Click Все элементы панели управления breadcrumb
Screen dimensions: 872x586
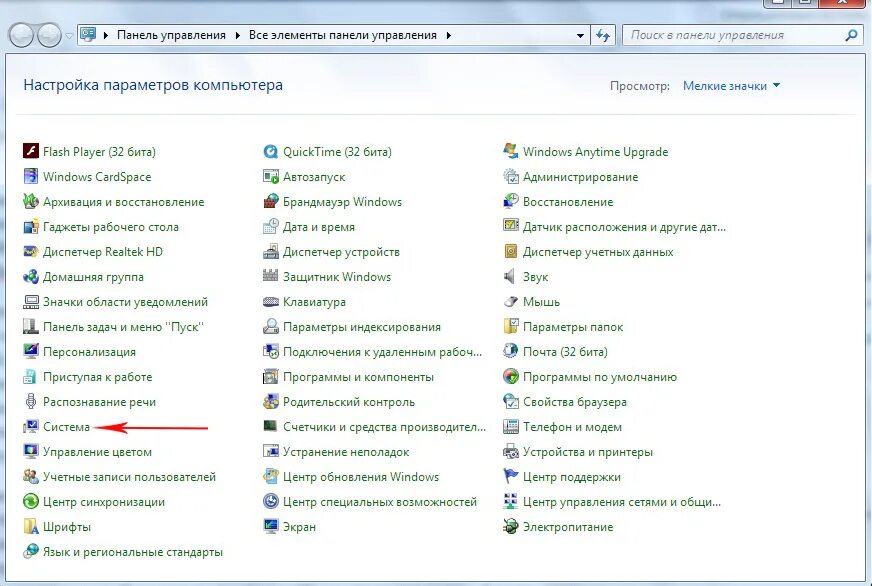(343, 35)
